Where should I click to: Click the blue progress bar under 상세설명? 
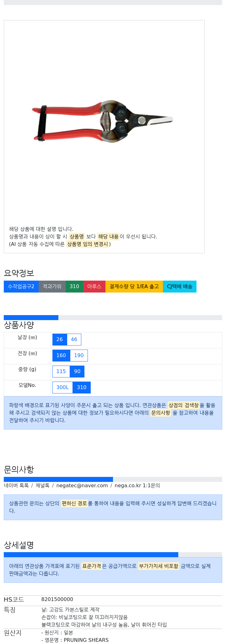pos(91,555)
